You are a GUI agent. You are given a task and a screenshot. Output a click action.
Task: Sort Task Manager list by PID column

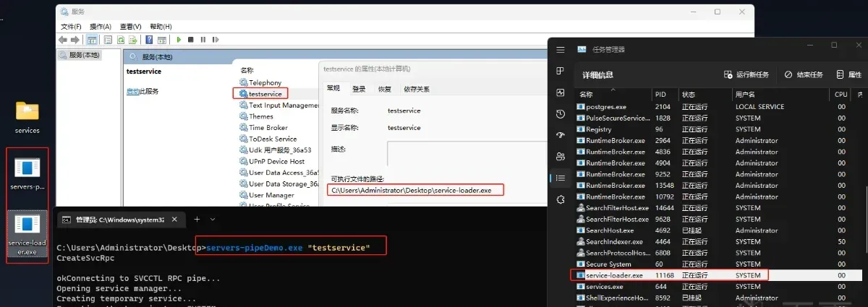665,94
